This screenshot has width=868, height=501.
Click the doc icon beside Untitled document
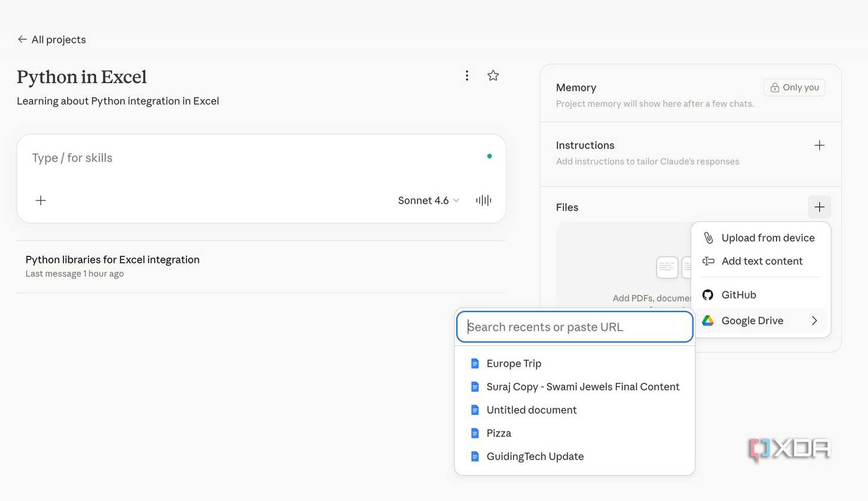click(475, 410)
